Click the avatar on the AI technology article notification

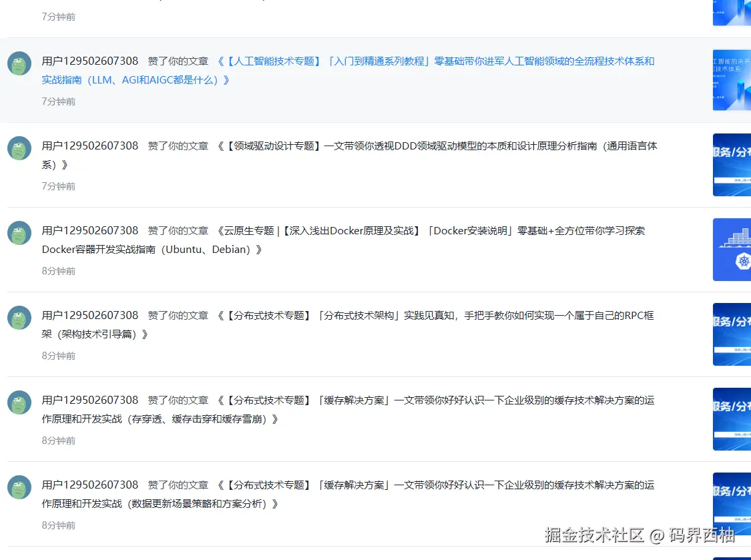pyautogui.click(x=19, y=63)
